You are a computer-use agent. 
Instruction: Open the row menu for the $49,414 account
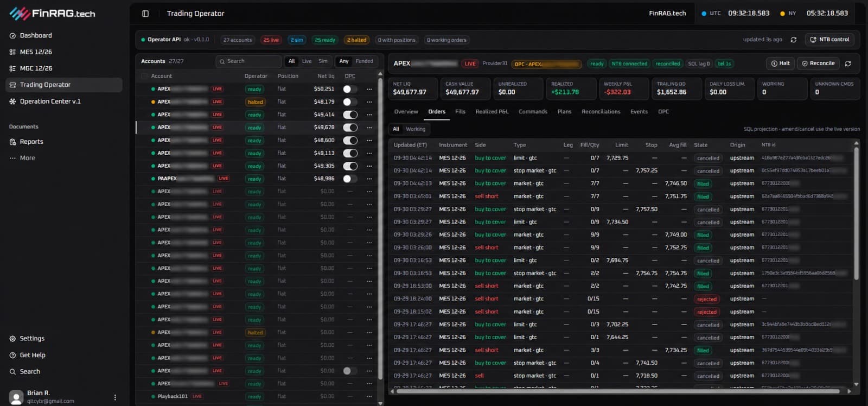pos(369,115)
